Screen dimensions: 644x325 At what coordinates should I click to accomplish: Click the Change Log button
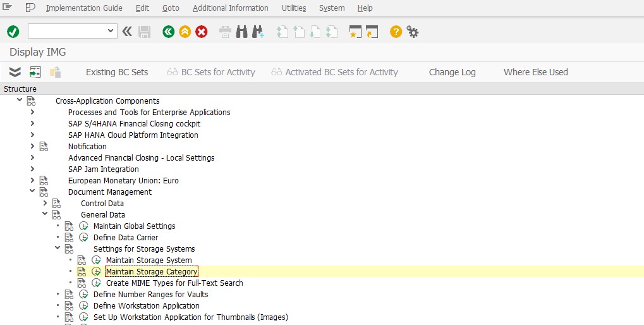click(x=453, y=72)
